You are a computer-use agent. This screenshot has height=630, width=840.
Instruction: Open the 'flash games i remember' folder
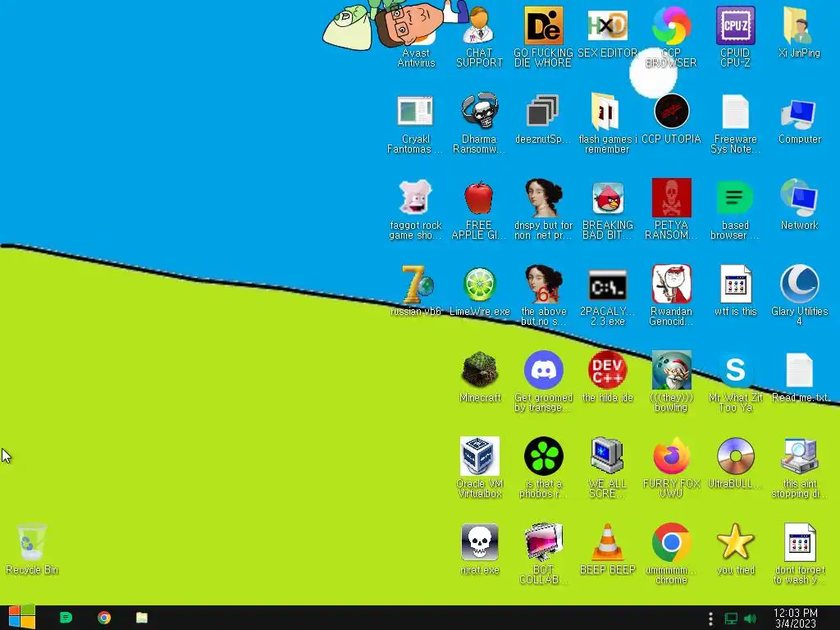click(x=607, y=125)
